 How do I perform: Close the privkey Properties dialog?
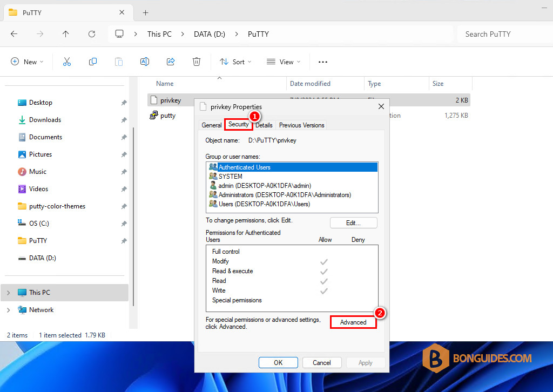[x=381, y=106]
